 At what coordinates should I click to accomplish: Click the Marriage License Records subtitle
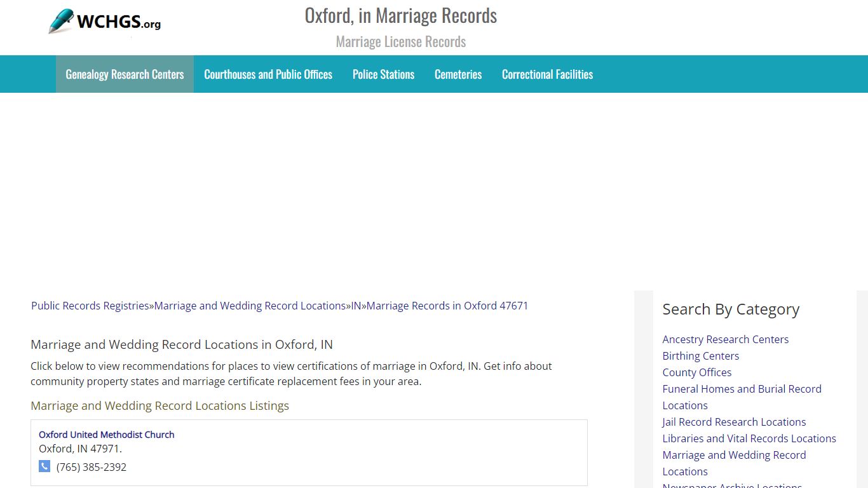coord(401,42)
